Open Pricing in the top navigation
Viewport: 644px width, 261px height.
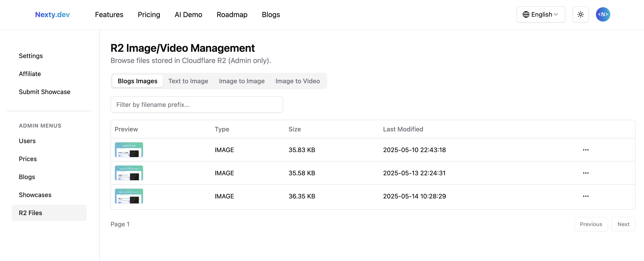pyautogui.click(x=149, y=15)
